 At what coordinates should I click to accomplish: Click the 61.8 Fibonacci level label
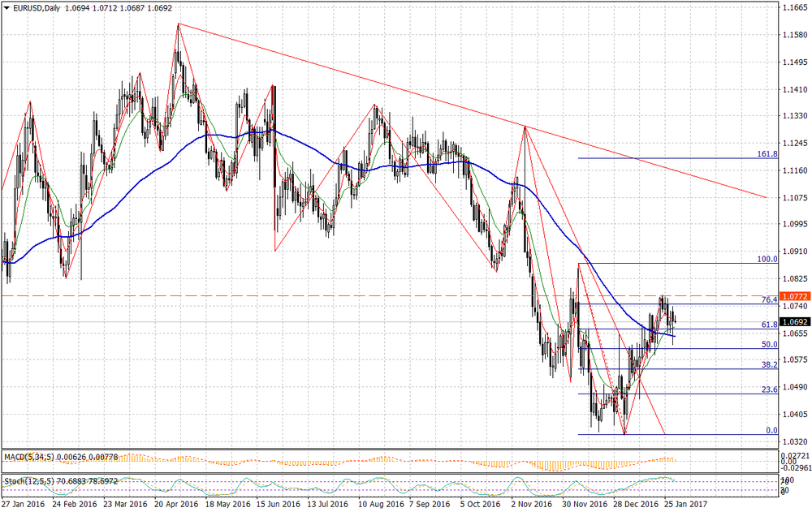pos(770,324)
